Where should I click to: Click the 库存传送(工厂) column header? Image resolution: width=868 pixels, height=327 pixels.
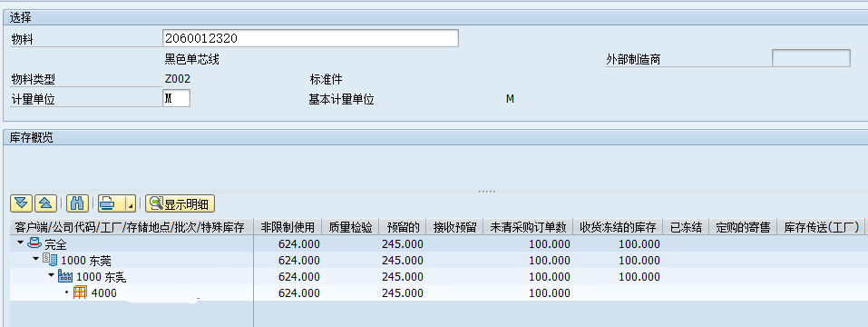coord(821,227)
